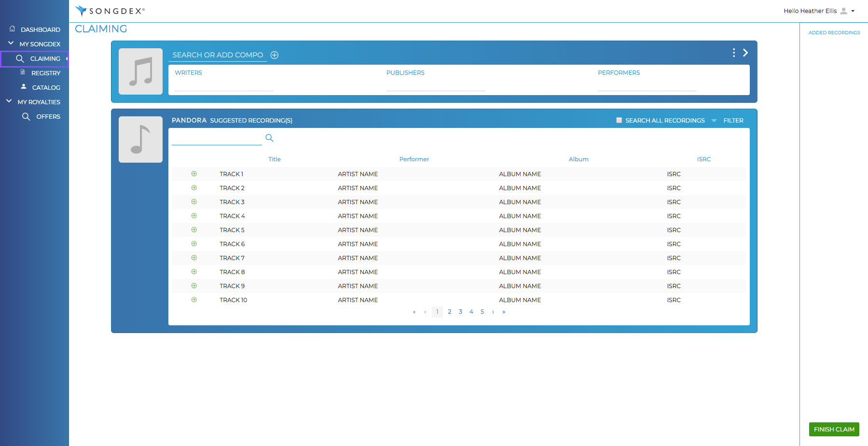
Task: Click ISRC cell in TRACK 8 row
Action: (x=674, y=272)
